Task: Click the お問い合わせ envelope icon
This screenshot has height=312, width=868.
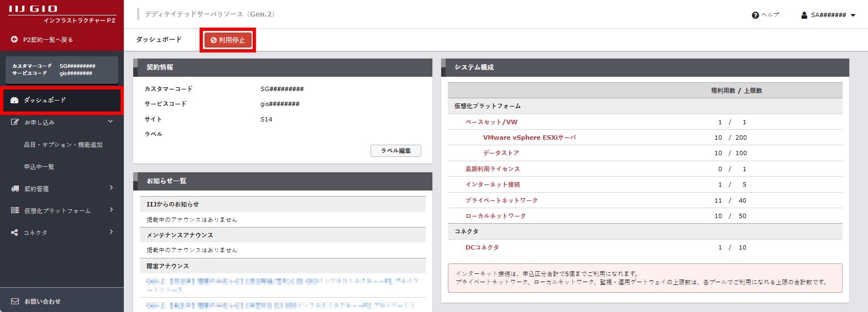Action: (x=15, y=302)
